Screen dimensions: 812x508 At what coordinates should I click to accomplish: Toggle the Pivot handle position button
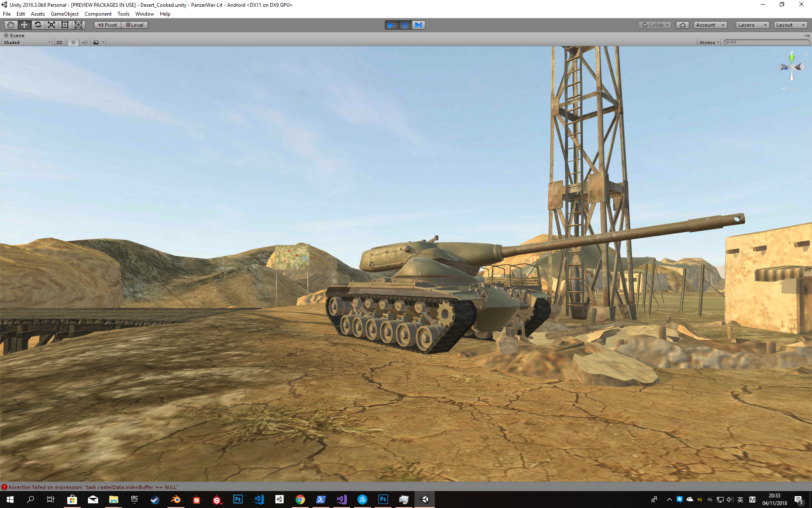(x=107, y=25)
